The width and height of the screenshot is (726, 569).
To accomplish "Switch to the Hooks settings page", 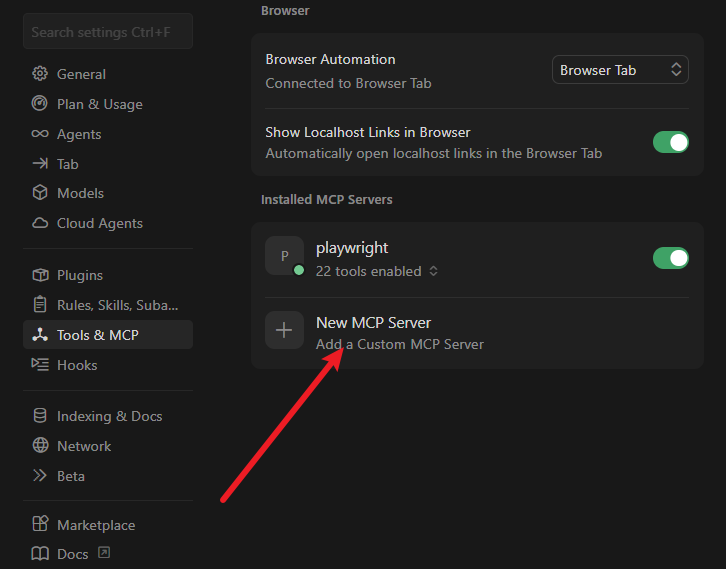I will (x=108, y=365).
